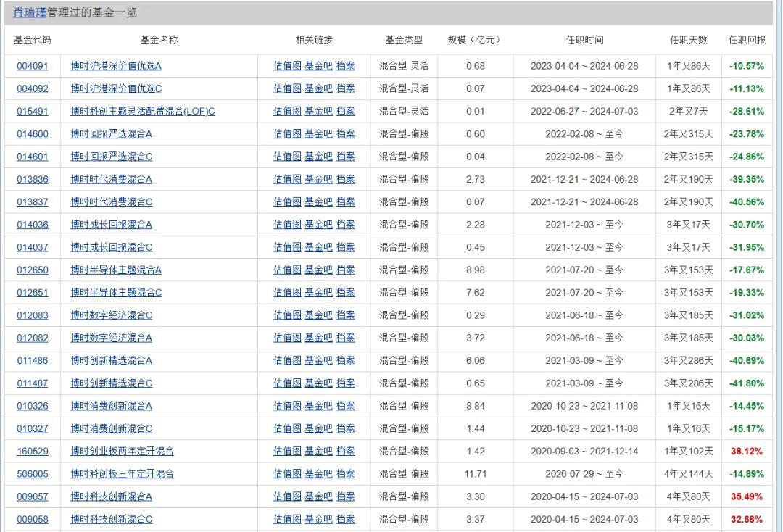Open fund 博时回报严选混合C
This screenshot has width=783, height=532.
[112, 157]
